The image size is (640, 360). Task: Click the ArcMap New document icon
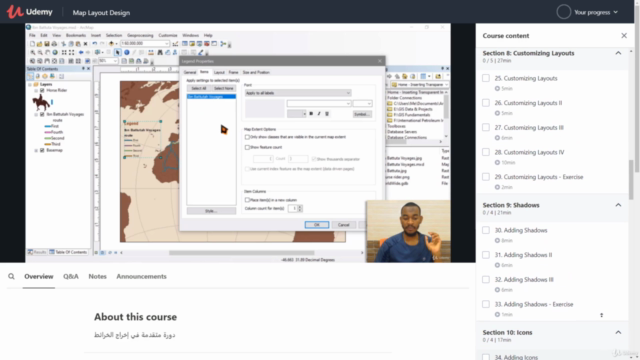(32, 44)
